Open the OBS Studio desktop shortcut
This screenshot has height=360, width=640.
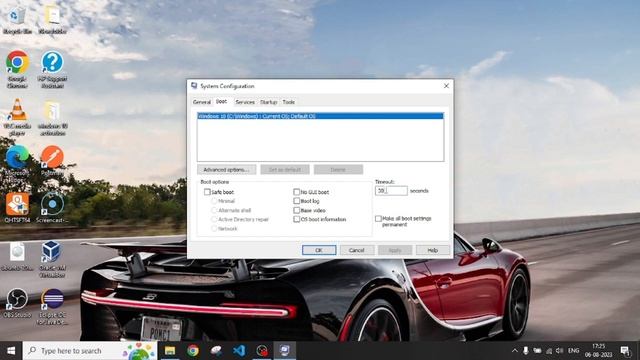coord(17,303)
